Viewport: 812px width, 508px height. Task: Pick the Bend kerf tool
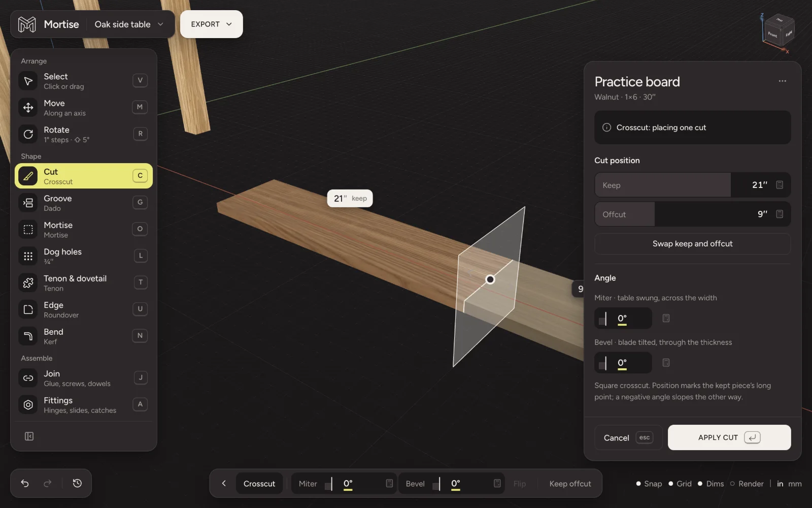click(84, 336)
